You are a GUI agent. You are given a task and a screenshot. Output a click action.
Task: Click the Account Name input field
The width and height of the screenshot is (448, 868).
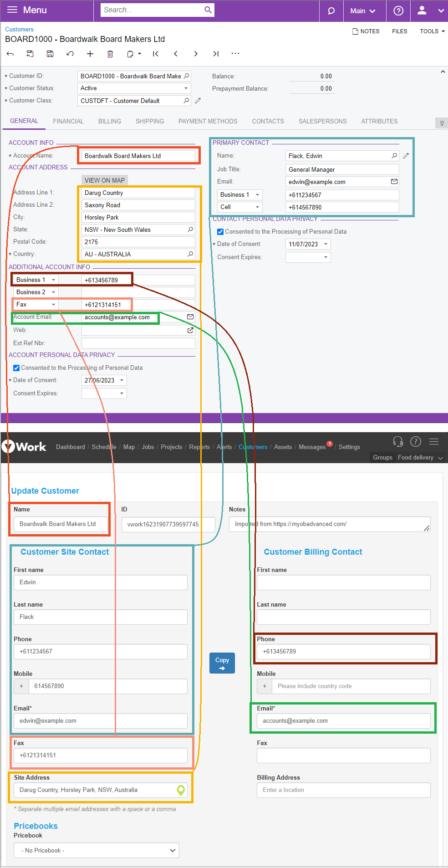tap(138, 156)
